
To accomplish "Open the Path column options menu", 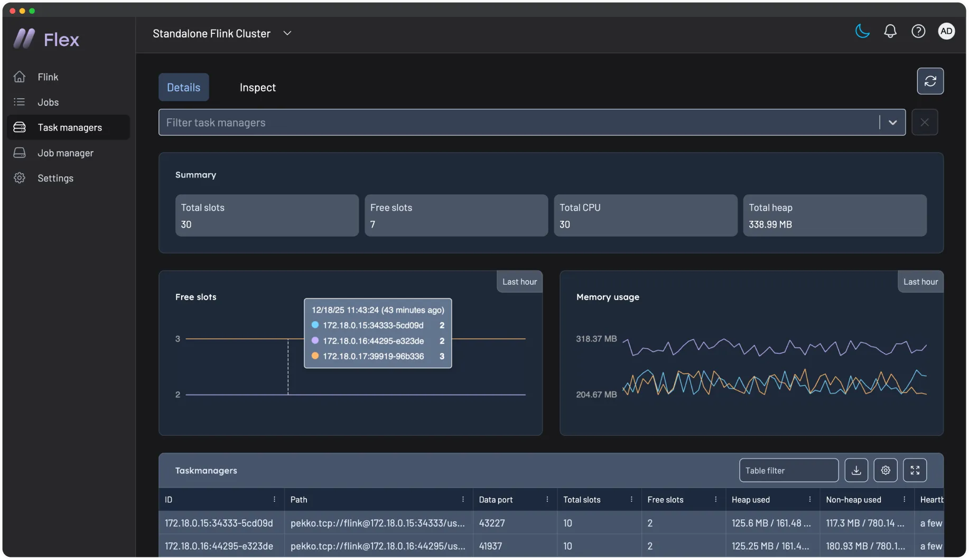I will coord(463,499).
